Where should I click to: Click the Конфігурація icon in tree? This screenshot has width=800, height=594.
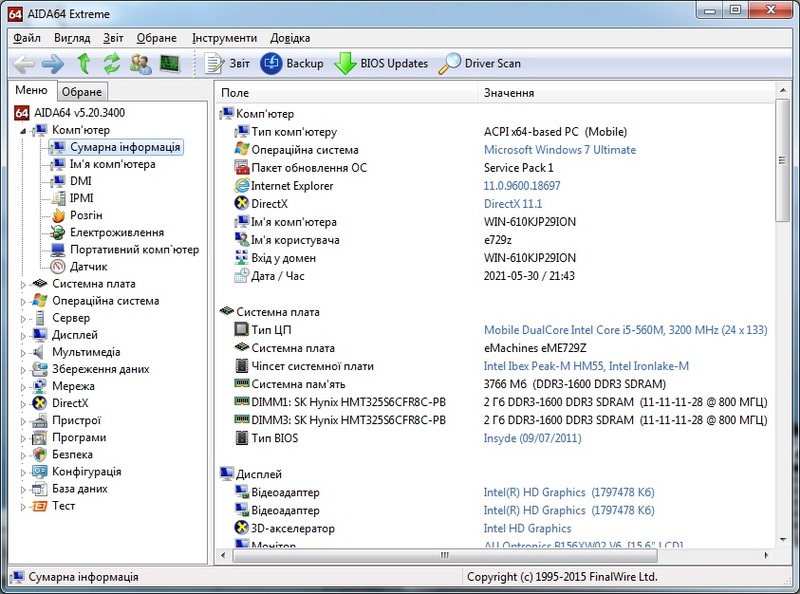click(x=40, y=472)
